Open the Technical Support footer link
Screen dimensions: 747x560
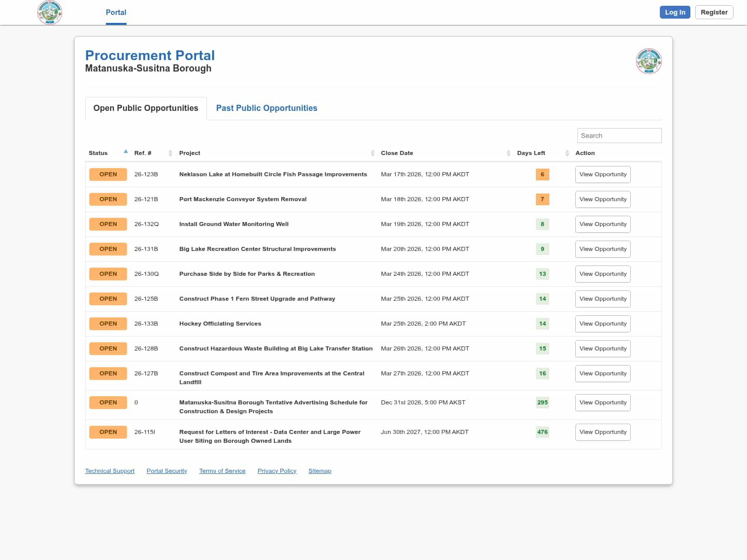(109, 471)
